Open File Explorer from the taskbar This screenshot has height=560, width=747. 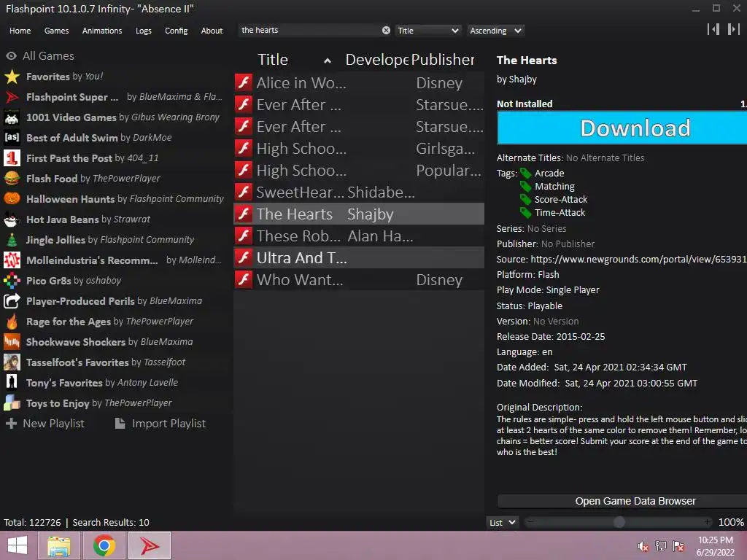59,545
